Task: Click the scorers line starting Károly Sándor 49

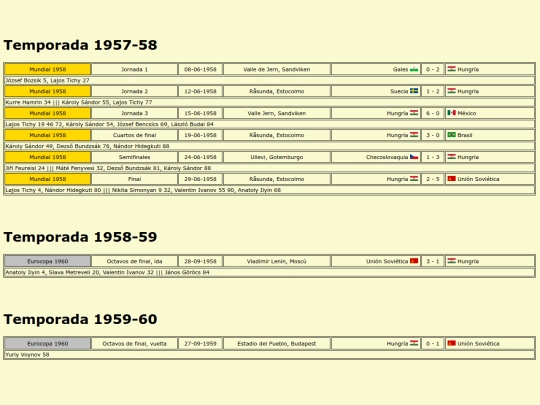Action: tap(270, 146)
